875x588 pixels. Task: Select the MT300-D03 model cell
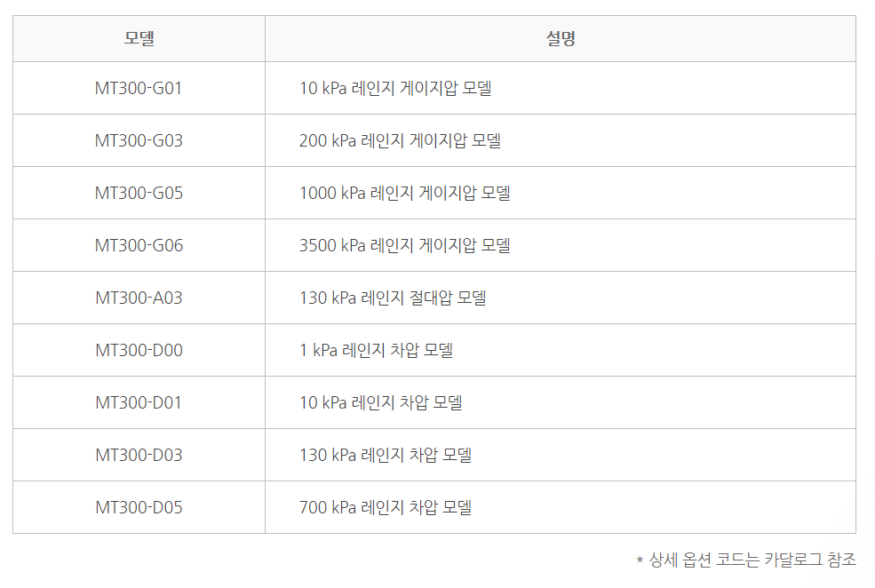[x=139, y=456]
